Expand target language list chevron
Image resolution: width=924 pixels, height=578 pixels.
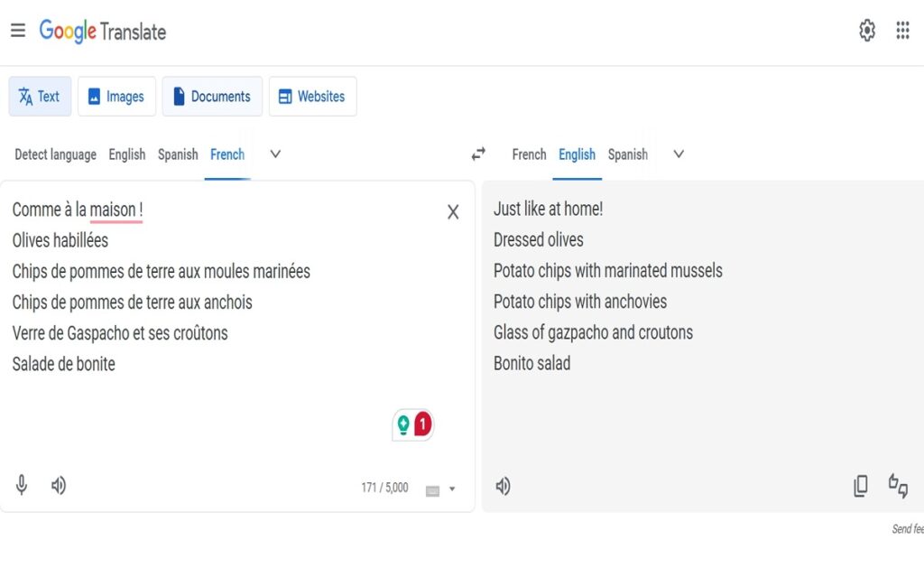point(679,154)
